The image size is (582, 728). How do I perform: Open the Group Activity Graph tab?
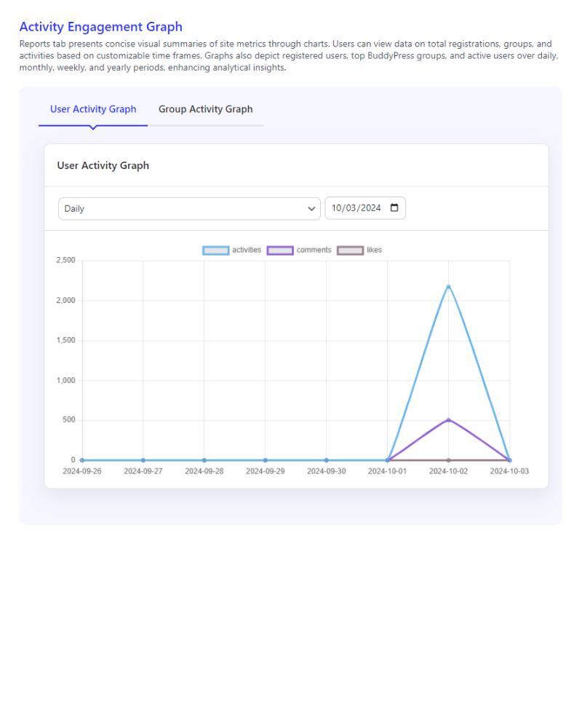tap(205, 109)
